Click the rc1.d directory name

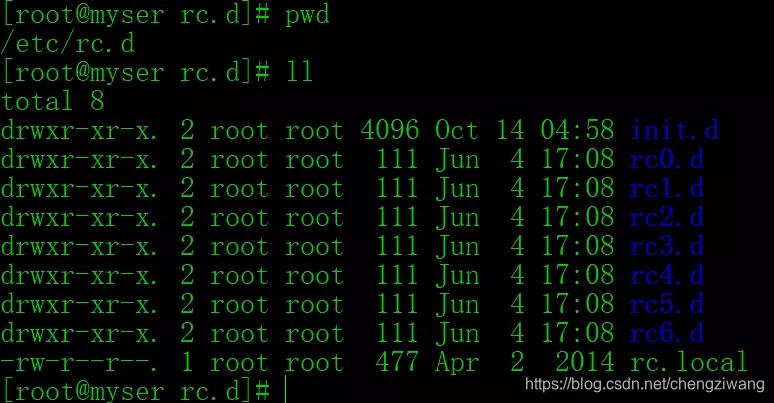[667, 188]
